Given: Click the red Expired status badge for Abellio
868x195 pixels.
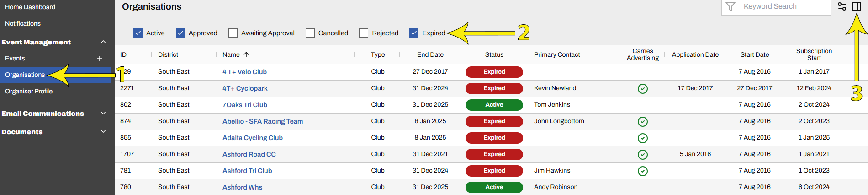Looking at the screenshot, I should pos(494,121).
